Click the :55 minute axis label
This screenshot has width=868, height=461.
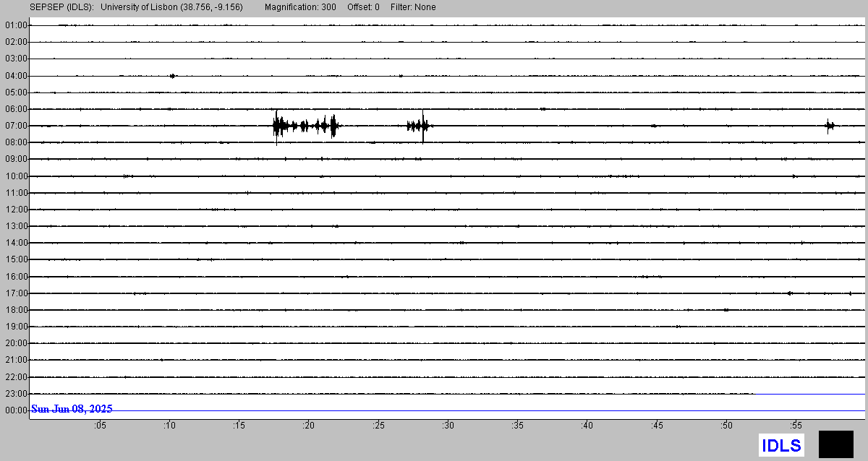pos(796,426)
